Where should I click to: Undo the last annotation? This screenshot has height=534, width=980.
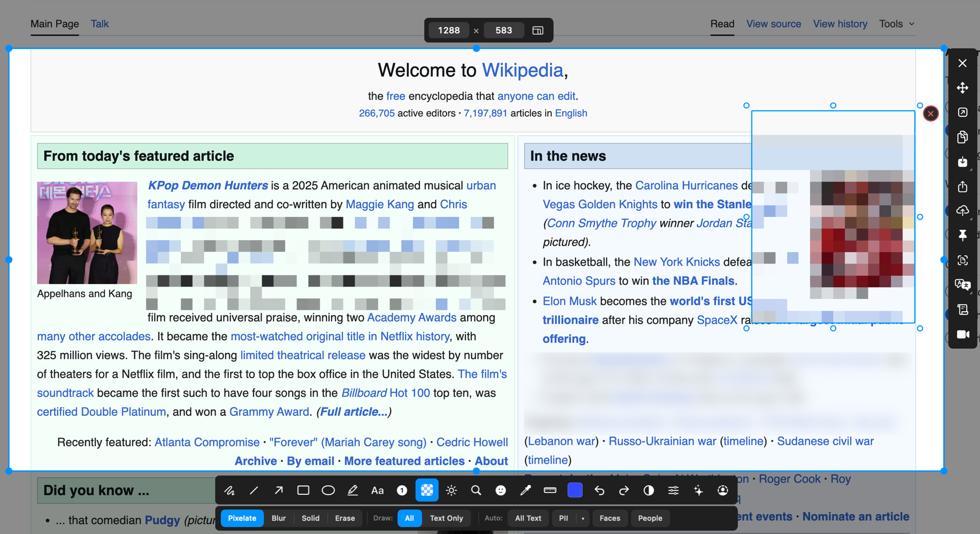[599, 490]
